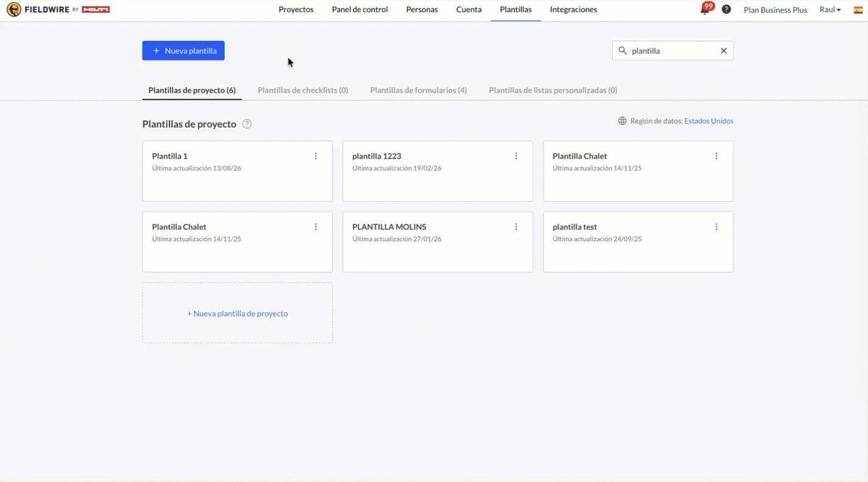Open the PLANTILLA MOLINS card title

pyautogui.click(x=390, y=227)
